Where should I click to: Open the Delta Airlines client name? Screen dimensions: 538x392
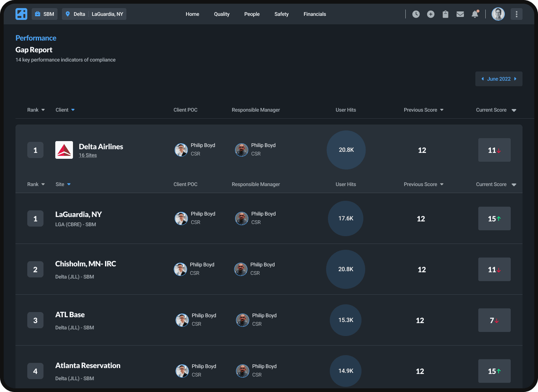(101, 146)
